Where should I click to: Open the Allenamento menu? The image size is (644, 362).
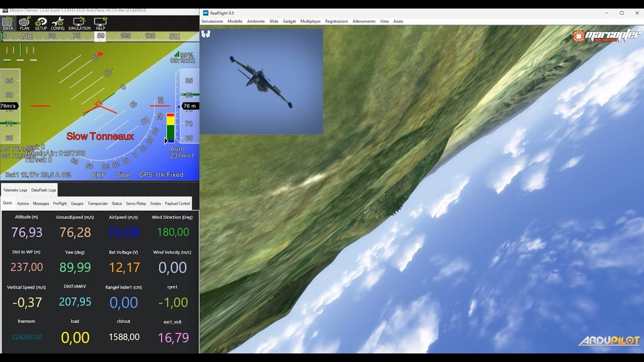point(364,21)
